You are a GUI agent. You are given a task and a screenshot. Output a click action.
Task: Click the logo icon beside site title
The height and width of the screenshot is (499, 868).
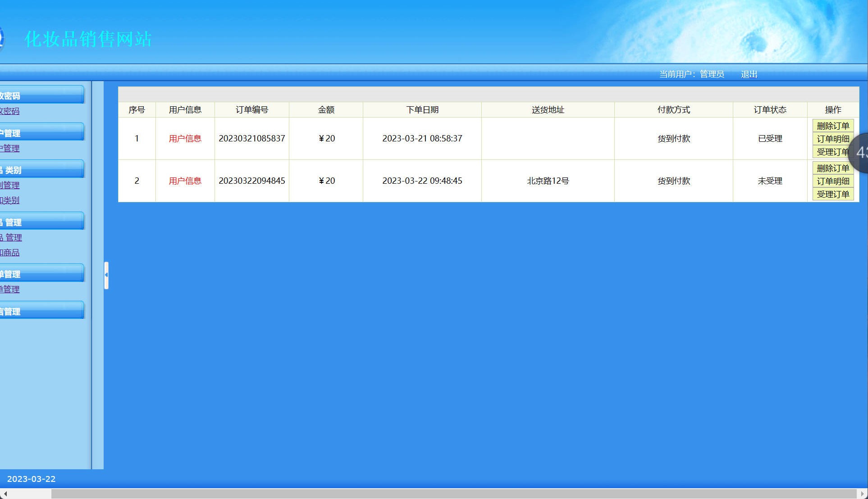pos(1,39)
